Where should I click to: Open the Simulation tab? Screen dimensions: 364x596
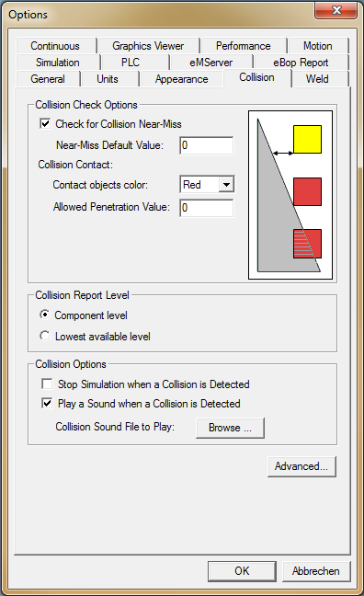(58, 63)
